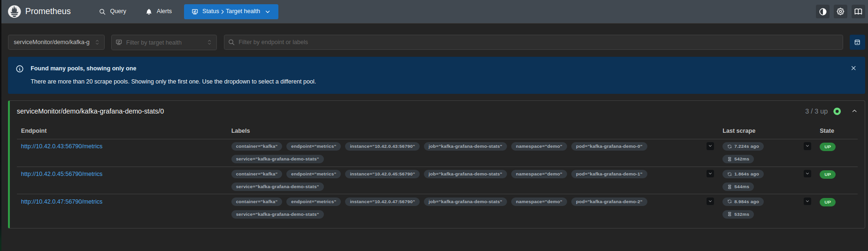Click namespace="demo" label in demo-2 row
The image size is (868, 251).
539,202
